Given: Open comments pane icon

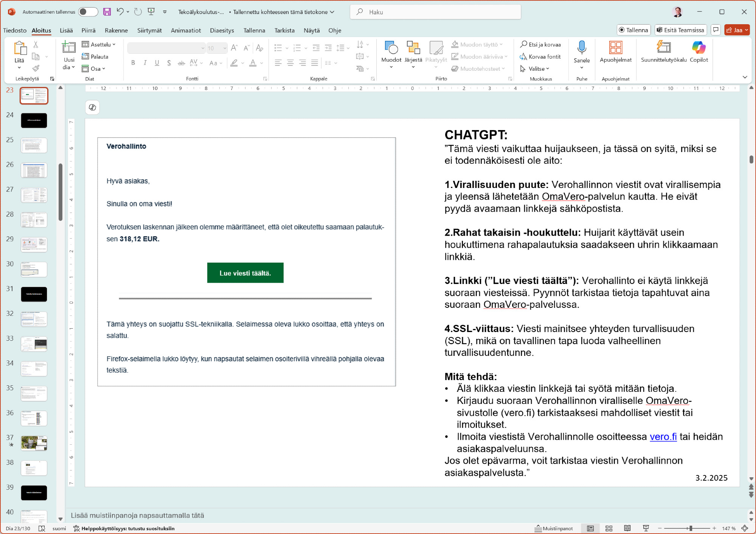Looking at the screenshot, I should click(x=716, y=30).
